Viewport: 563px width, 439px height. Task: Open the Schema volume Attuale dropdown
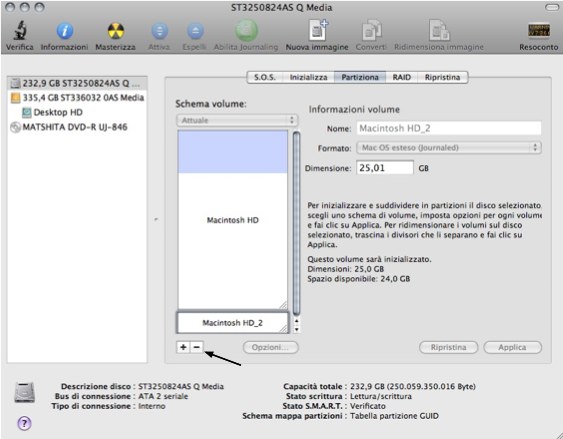point(237,120)
